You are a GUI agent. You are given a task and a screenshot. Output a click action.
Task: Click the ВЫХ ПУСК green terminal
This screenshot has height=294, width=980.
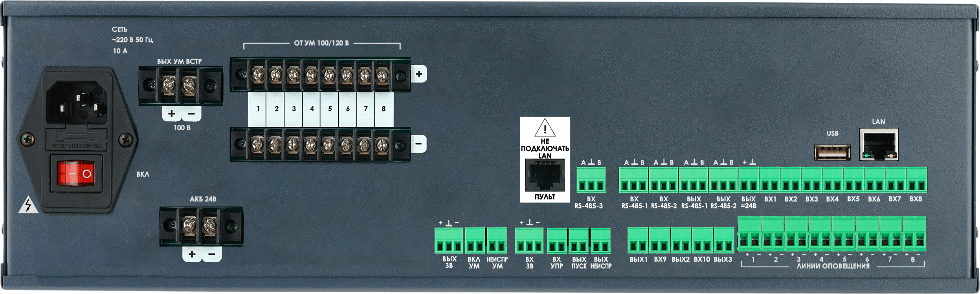pyautogui.click(x=578, y=241)
